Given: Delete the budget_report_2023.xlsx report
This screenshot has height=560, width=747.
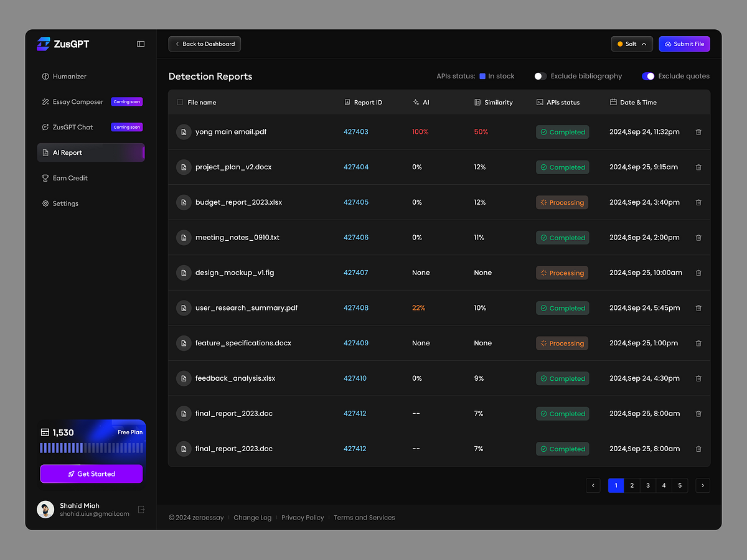Looking at the screenshot, I should pos(698,202).
